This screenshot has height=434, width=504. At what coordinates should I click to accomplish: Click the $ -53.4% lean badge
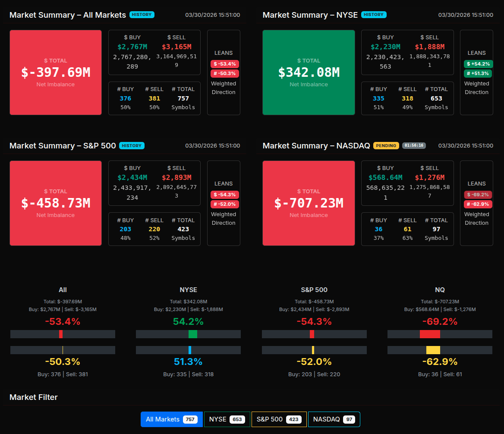[x=224, y=64]
